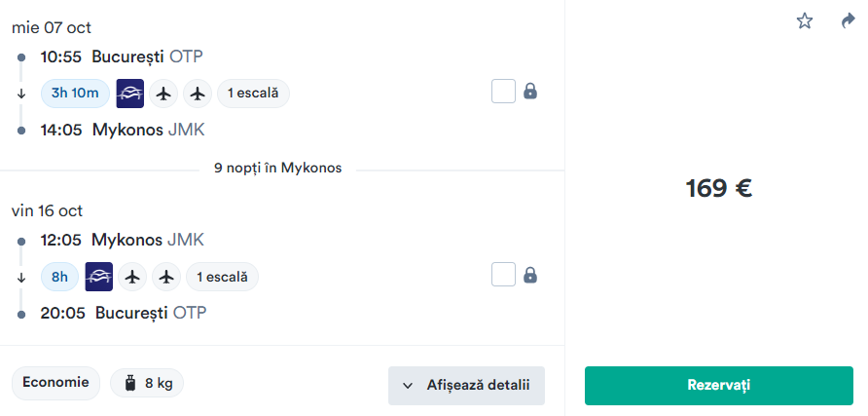868x416 pixels.
Task: Click airline logo on return flight
Action: pos(99,277)
